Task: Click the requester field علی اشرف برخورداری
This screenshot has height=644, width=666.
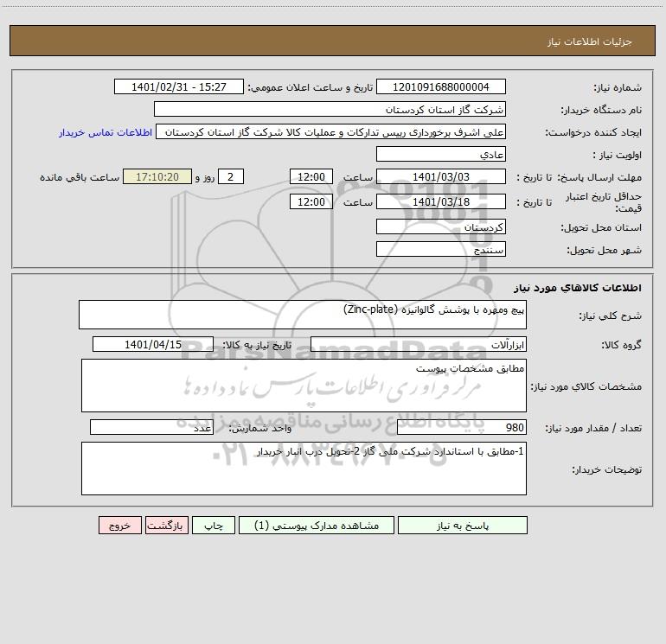Action: coord(330,131)
